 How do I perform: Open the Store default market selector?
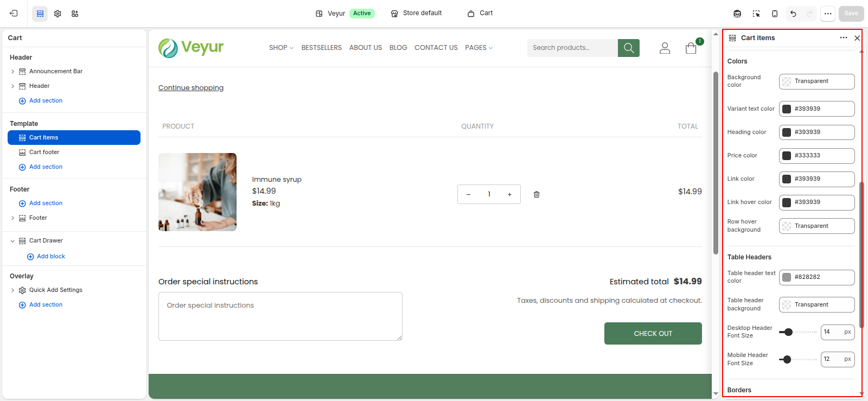[x=416, y=13]
